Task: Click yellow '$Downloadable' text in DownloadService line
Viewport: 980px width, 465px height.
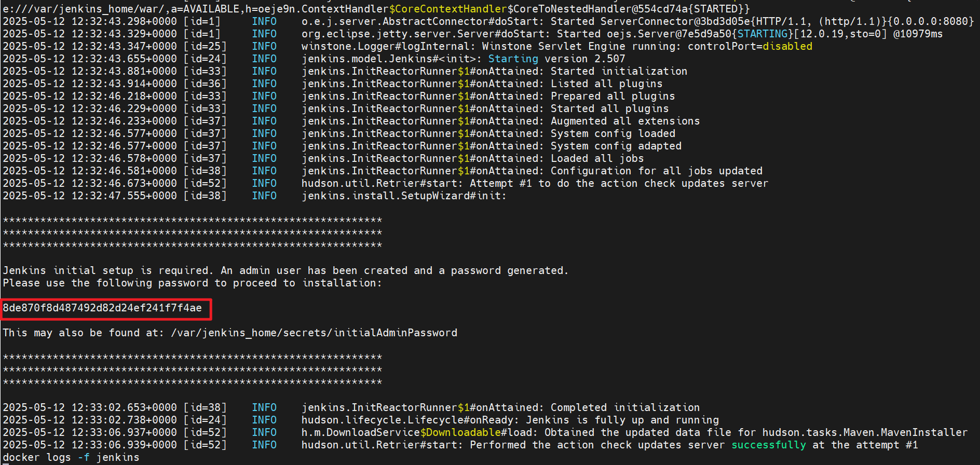Action: tap(460, 433)
